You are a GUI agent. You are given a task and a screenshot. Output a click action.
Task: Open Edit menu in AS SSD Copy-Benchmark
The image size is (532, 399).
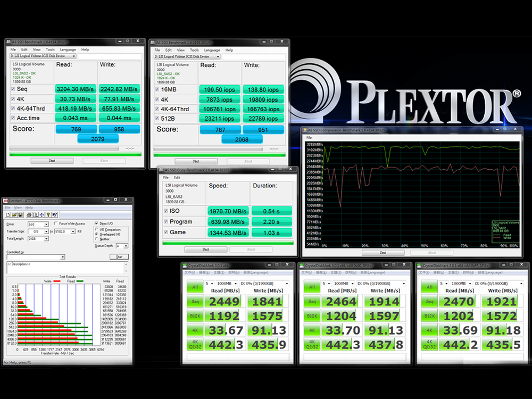(x=177, y=178)
